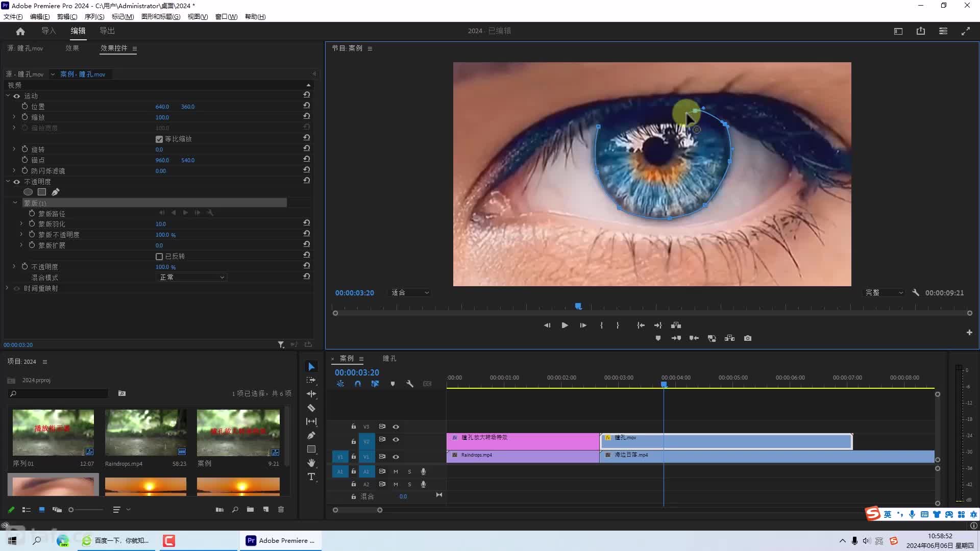Click the Add Marker button in program monitor
Screen dimensions: 980x551
point(658,338)
